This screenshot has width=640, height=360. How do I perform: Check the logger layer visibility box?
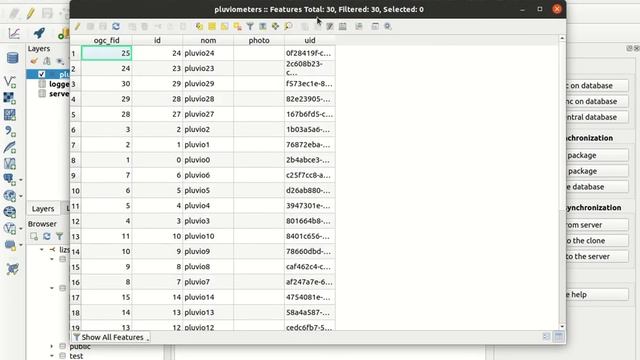pos(42,84)
